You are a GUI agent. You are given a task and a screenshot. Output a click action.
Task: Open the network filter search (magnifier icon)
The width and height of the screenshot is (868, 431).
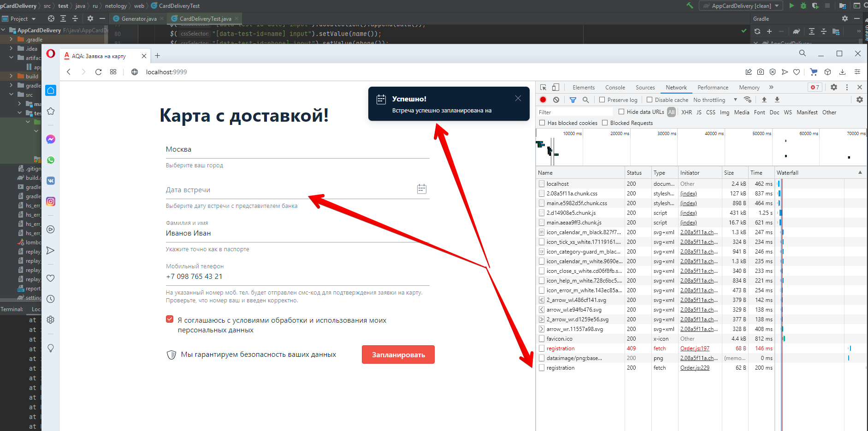(585, 100)
